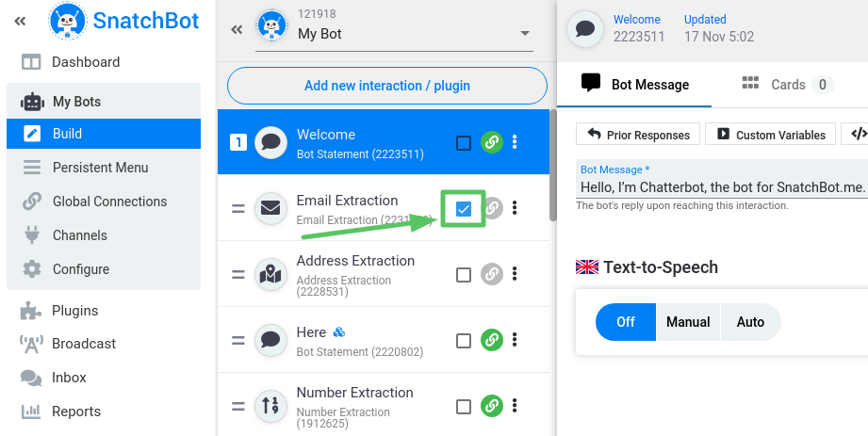Image resolution: width=868 pixels, height=436 pixels.
Task: Open Email Extraction options menu
Action: click(515, 208)
